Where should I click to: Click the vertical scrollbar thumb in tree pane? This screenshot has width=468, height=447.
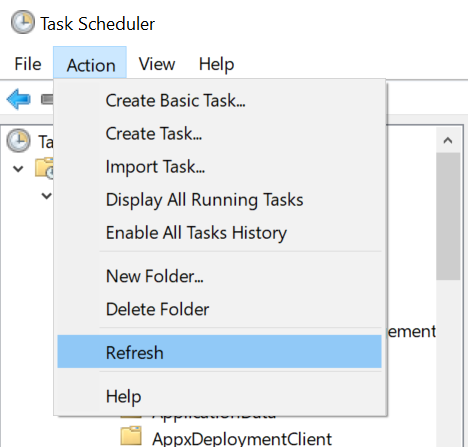448,216
